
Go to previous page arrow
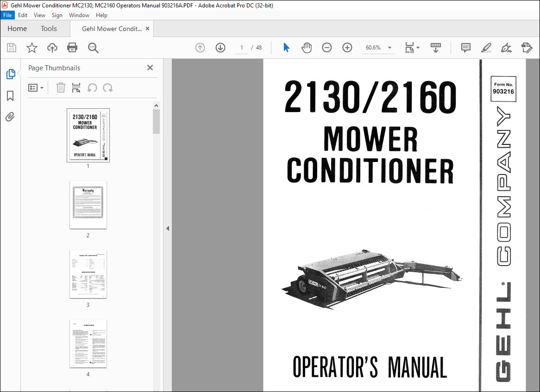[200, 48]
